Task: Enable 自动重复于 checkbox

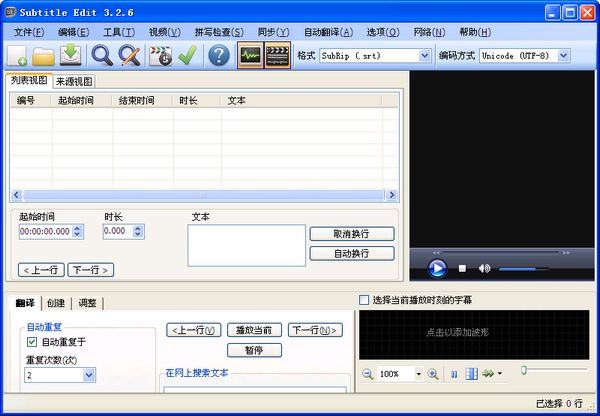Action: (x=32, y=342)
